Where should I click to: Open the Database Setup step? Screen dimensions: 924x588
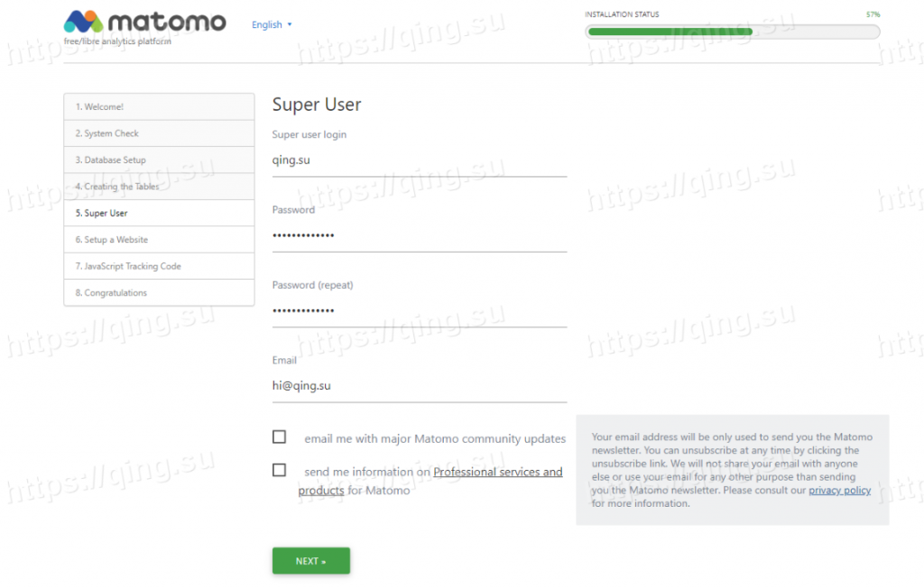159,161
